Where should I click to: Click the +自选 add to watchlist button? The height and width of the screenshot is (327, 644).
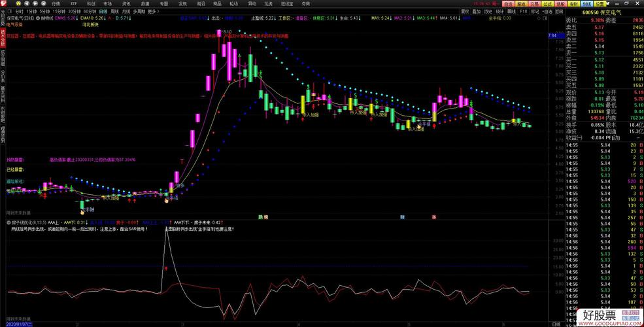coord(547,12)
